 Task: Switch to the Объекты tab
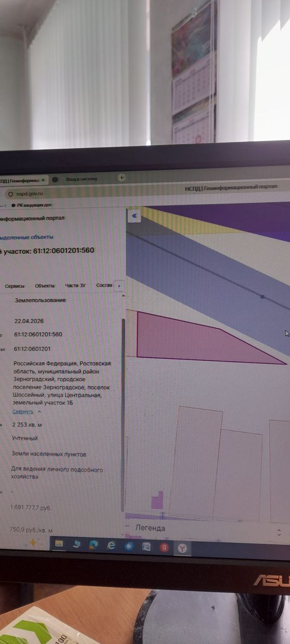[45, 286]
